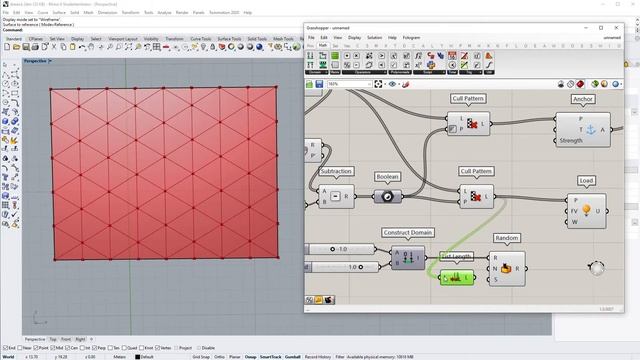Select the Pan hand tool in Rhino toolbar

pyautogui.click(x=91, y=47)
